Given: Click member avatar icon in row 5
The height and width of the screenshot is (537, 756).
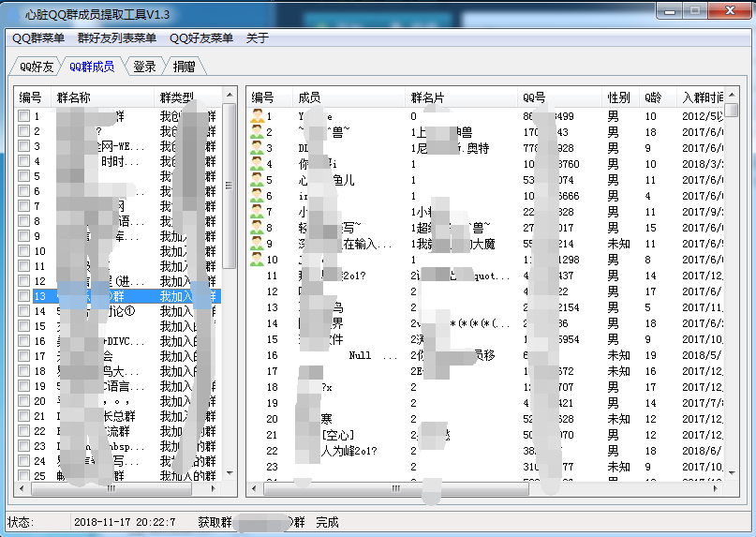Looking at the screenshot, I should 257,180.
